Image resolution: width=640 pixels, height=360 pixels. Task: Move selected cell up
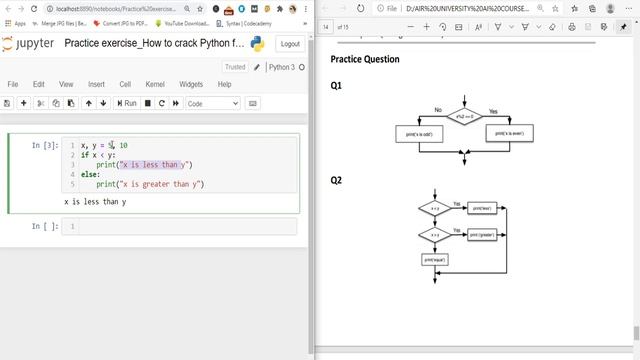[89, 103]
